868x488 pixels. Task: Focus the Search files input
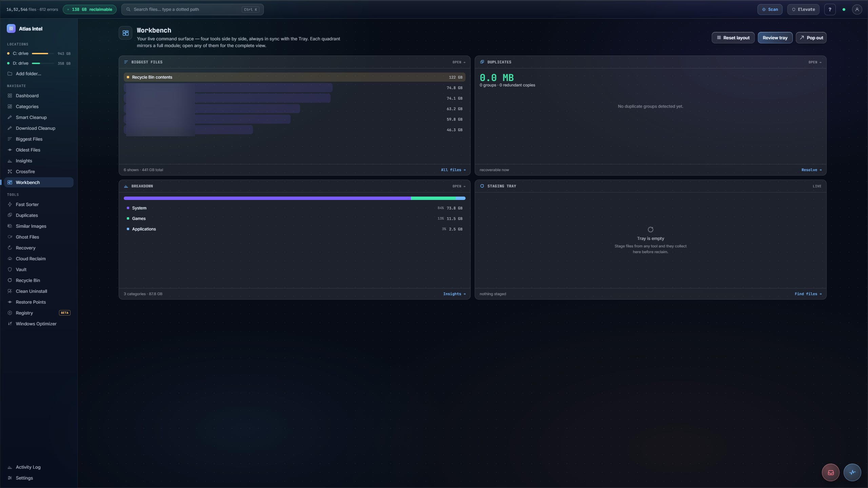click(x=192, y=9)
